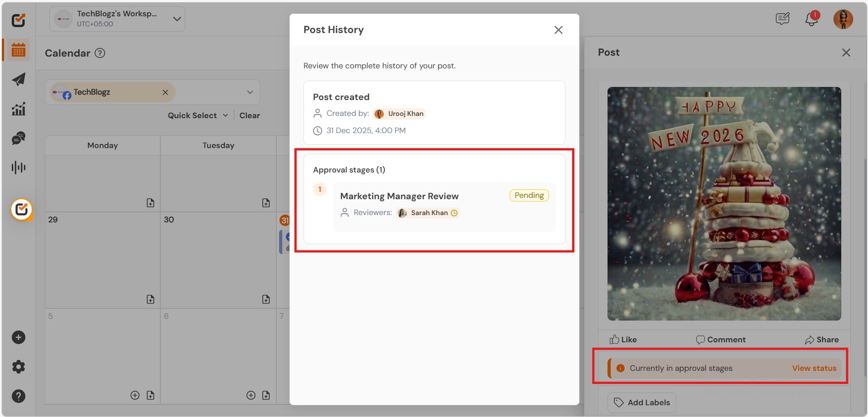The width and height of the screenshot is (868, 417).
Task: Open the analytics bar chart icon
Action: (x=19, y=109)
